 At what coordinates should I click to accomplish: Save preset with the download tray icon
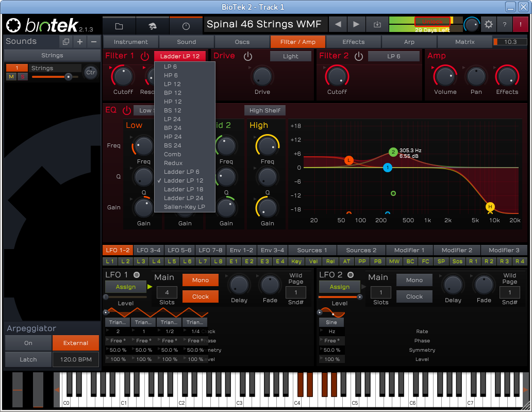377,24
